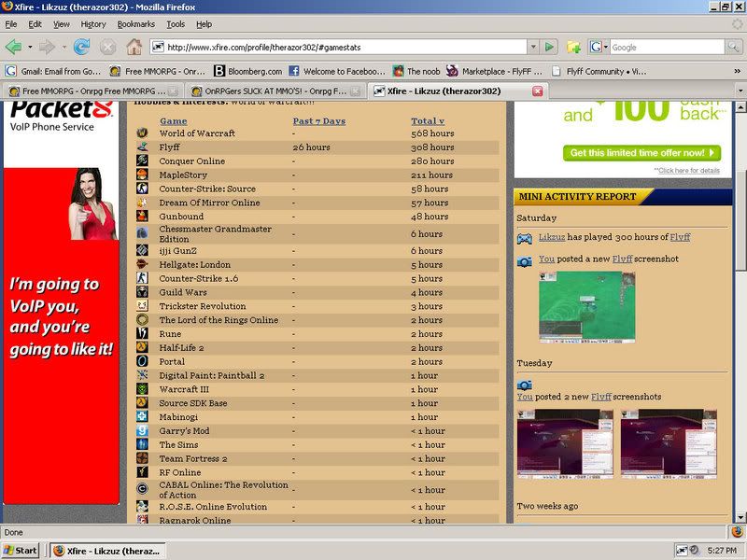Screen dimensions: 747x560
Task: Open the Bookmarks menu
Action: 136,24
